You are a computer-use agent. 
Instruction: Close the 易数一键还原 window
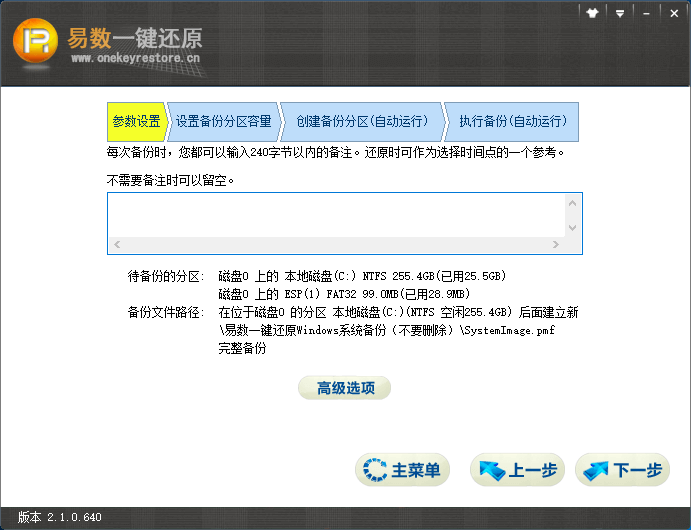pyautogui.click(x=674, y=14)
